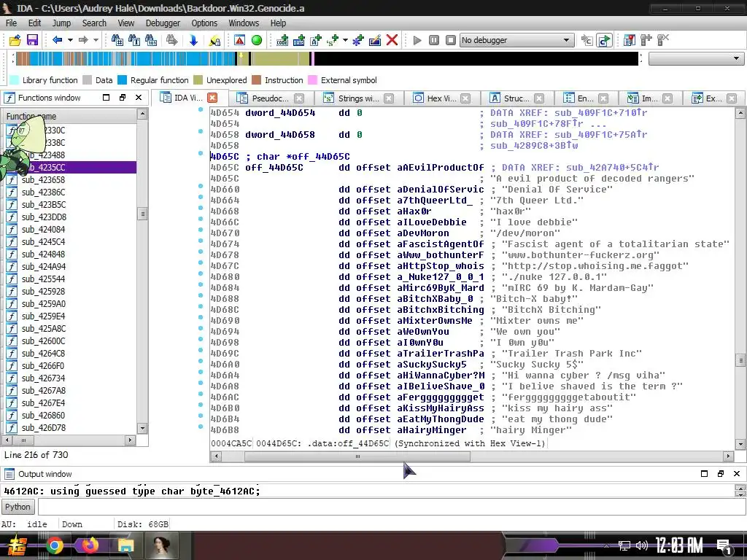Click the add DATA icon
The width and height of the screenshot is (747, 560).
point(298,41)
